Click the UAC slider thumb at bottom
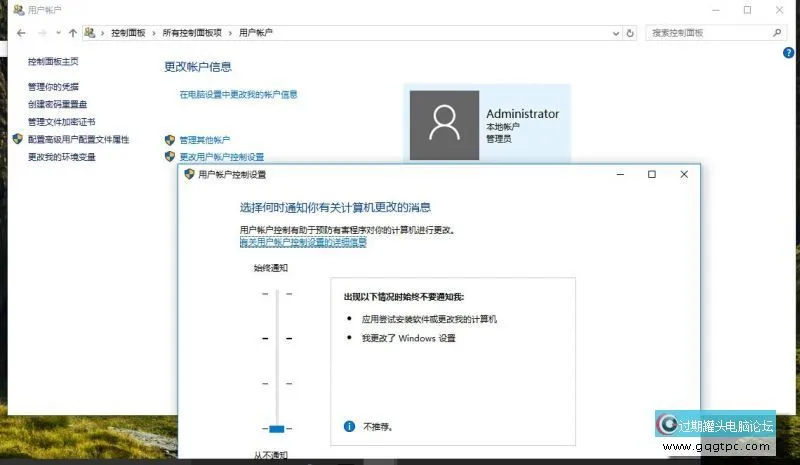800x465 pixels. tap(277, 429)
